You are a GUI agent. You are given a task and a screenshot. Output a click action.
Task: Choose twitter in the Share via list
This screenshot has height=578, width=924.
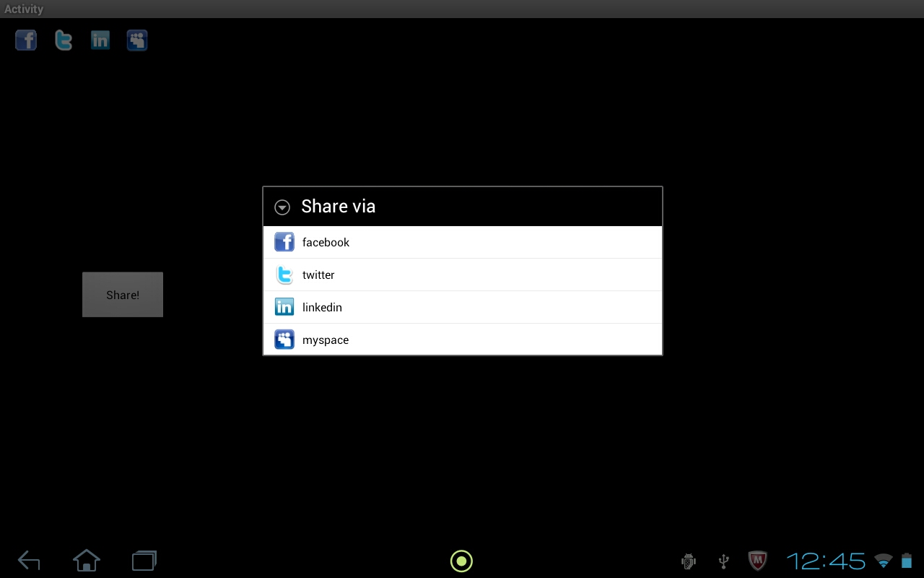(463, 275)
